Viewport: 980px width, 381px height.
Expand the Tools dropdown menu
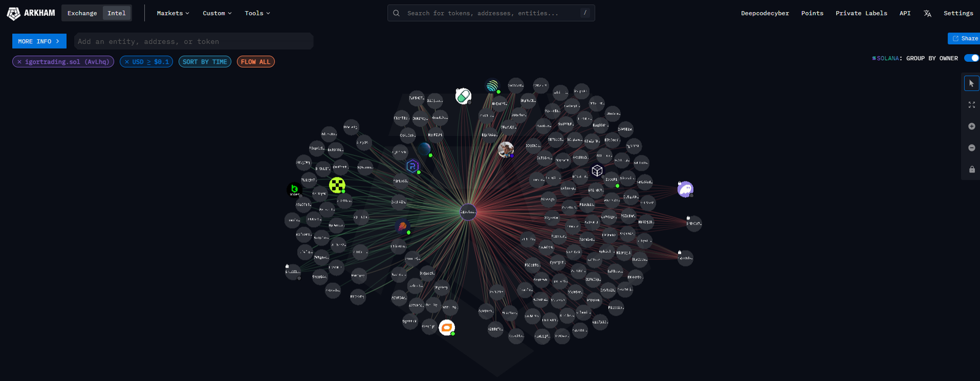coord(257,13)
